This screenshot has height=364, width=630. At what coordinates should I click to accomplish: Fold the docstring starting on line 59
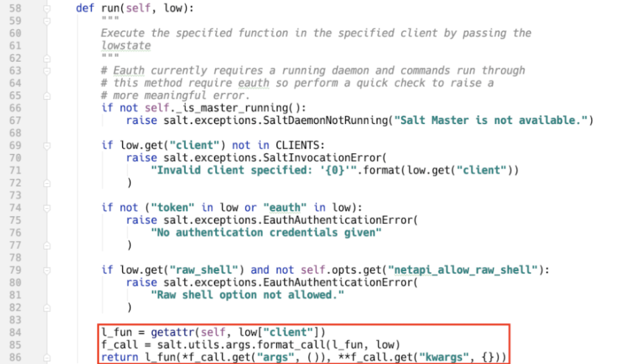tap(46, 21)
